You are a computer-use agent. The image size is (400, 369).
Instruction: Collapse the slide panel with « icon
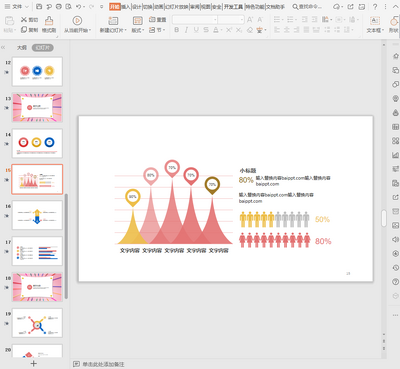coord(3,48)
